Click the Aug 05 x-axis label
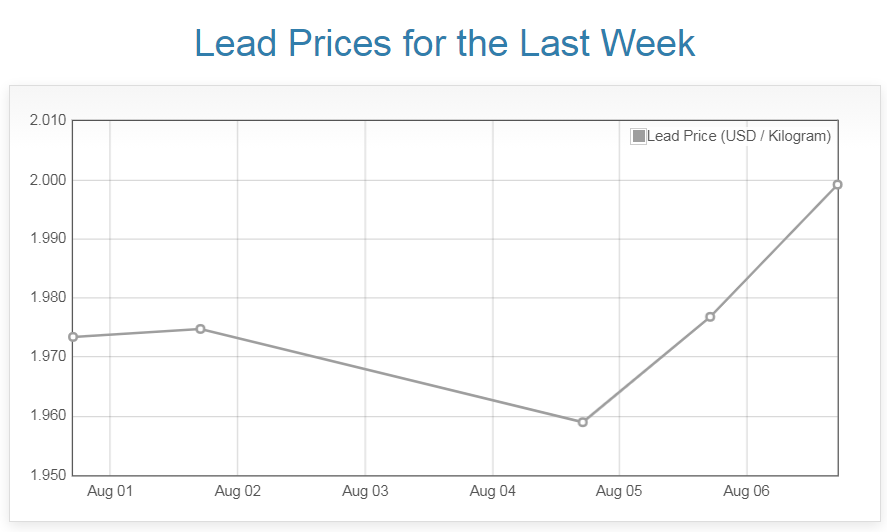 click(x=620, y=492)
